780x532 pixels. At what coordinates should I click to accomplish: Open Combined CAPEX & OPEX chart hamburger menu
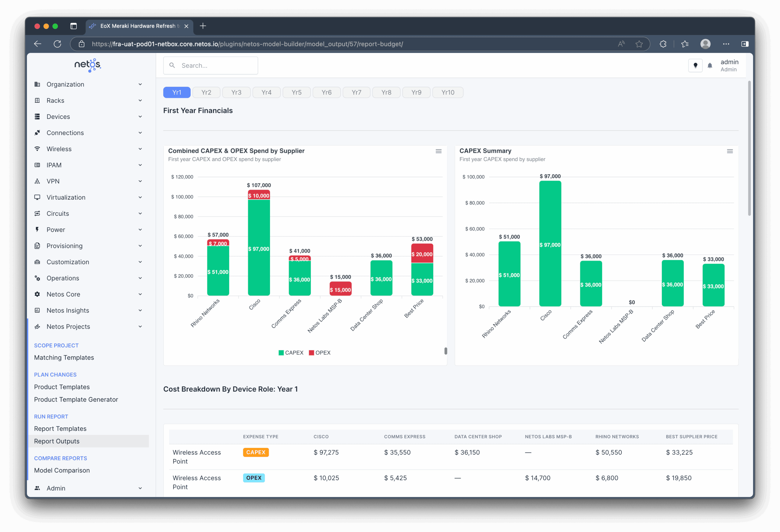point(438,151)
